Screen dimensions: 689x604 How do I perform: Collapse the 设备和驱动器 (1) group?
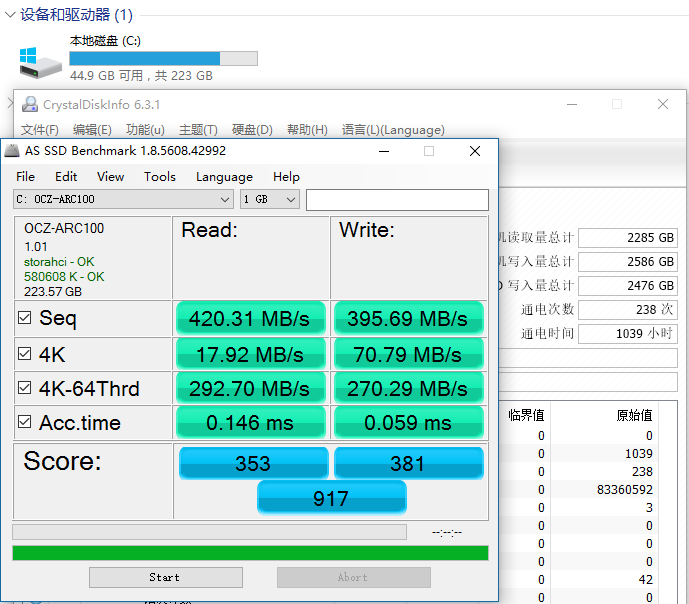(10, 15)
